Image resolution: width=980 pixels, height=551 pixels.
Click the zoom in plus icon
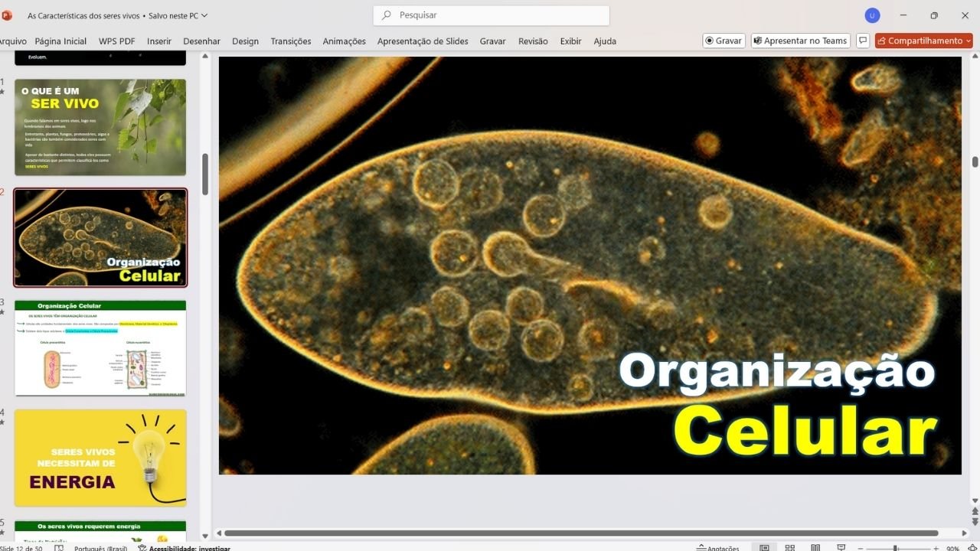(x=936, y=548)
